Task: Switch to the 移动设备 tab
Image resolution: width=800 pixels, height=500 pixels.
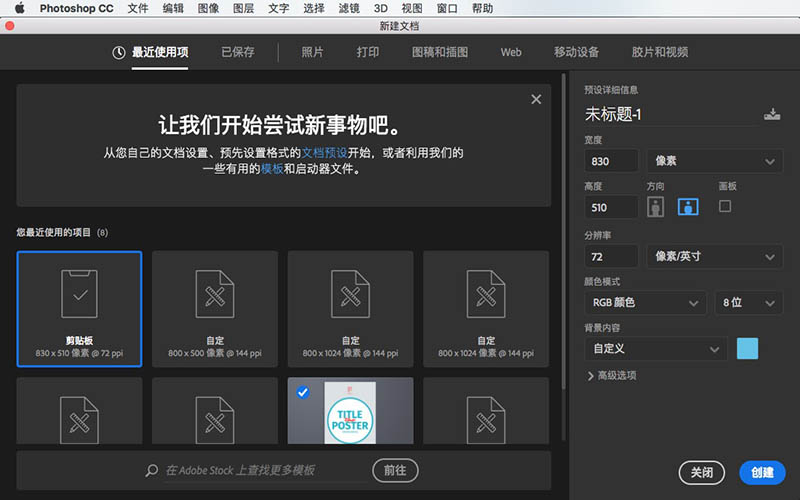Action: pyautogui.click(x=577, y=52)
